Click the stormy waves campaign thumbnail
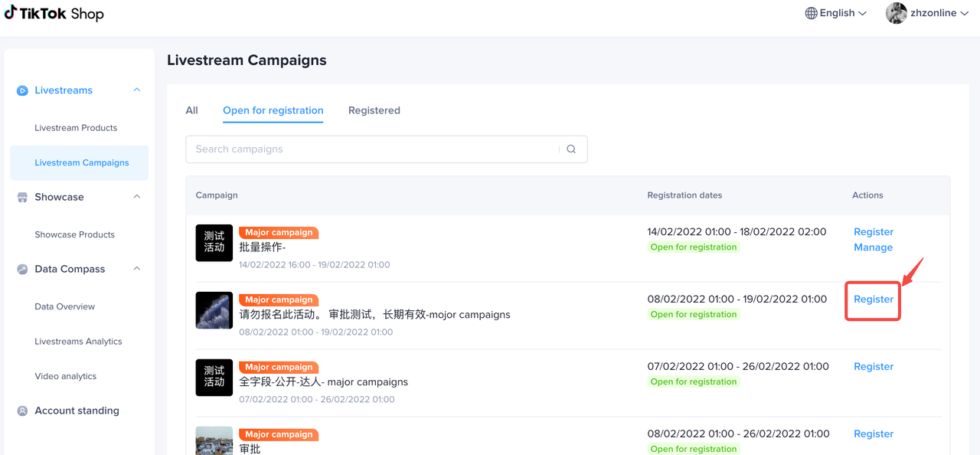The width and height of the screenshot is (980, 455). tap(214, 310)
